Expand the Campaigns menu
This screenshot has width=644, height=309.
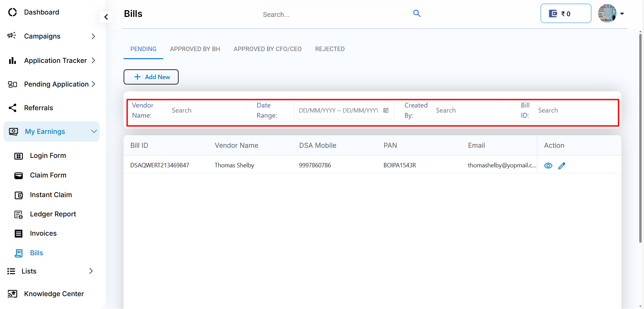[x=93, y=36]
